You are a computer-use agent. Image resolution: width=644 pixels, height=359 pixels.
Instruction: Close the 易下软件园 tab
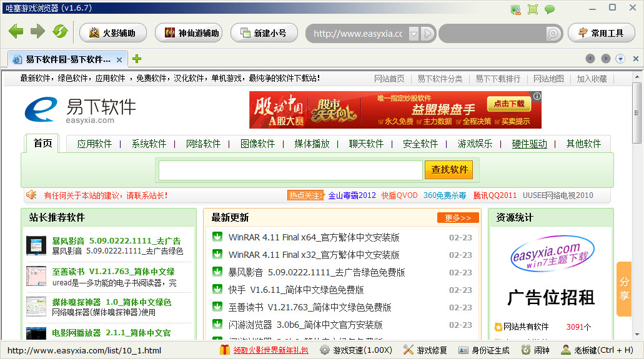pyautogui.click(x=119, y=59)
